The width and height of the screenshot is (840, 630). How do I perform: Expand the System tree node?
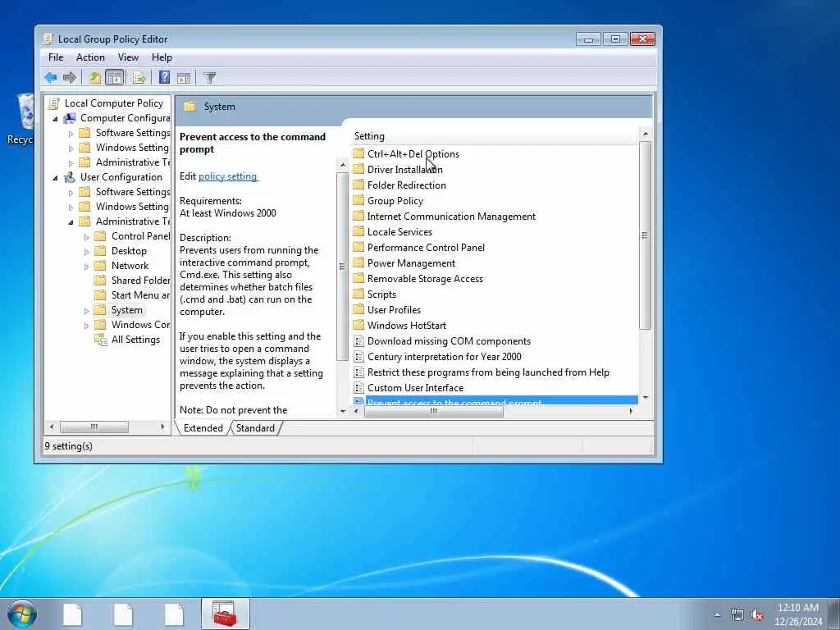[86, 311]
